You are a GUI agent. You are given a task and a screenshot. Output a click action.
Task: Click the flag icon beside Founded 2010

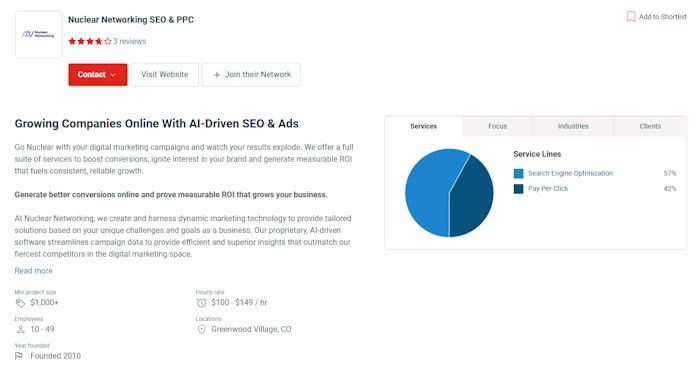(19, 356)
